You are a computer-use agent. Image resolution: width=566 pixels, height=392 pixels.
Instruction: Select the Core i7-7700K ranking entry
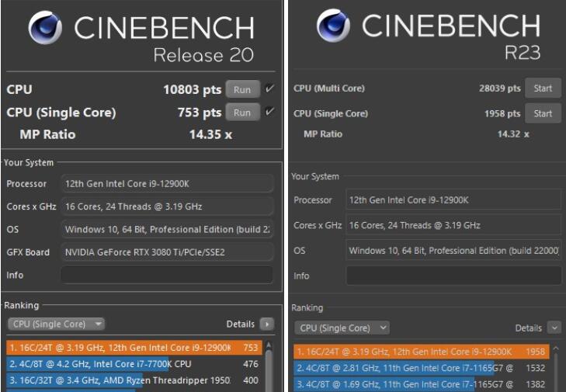[132, 363]
